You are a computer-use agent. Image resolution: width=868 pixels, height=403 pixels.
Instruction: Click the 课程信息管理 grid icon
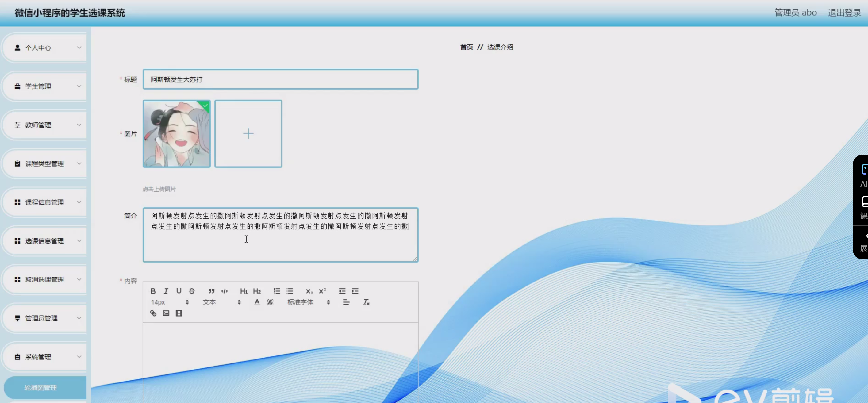click(17, 202)
